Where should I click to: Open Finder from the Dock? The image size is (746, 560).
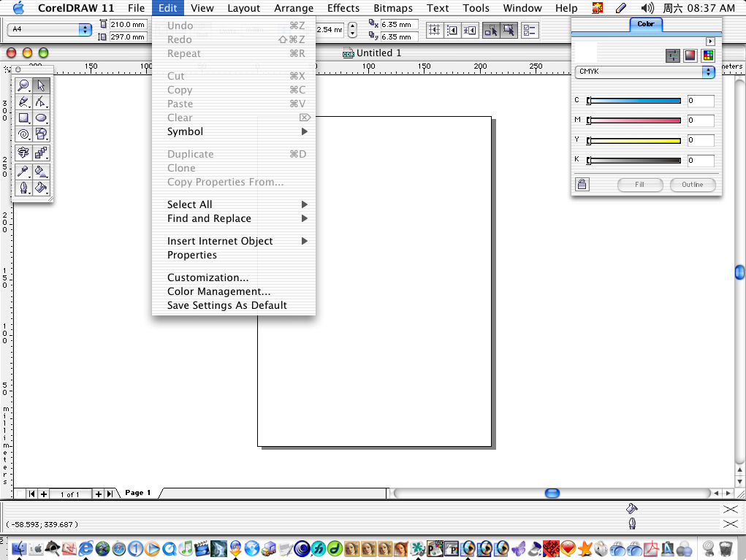(x=18, y=549)
